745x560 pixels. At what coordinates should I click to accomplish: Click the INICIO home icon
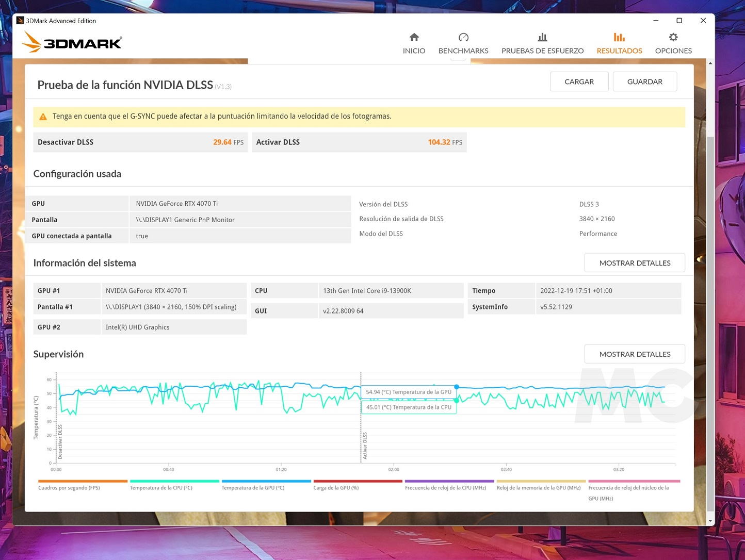414,37
